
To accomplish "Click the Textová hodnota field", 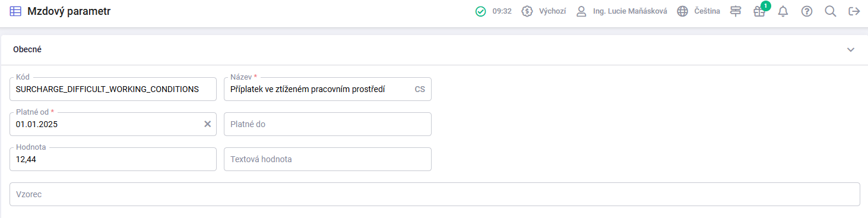I will pyautogui.click(x=328, y=159).
